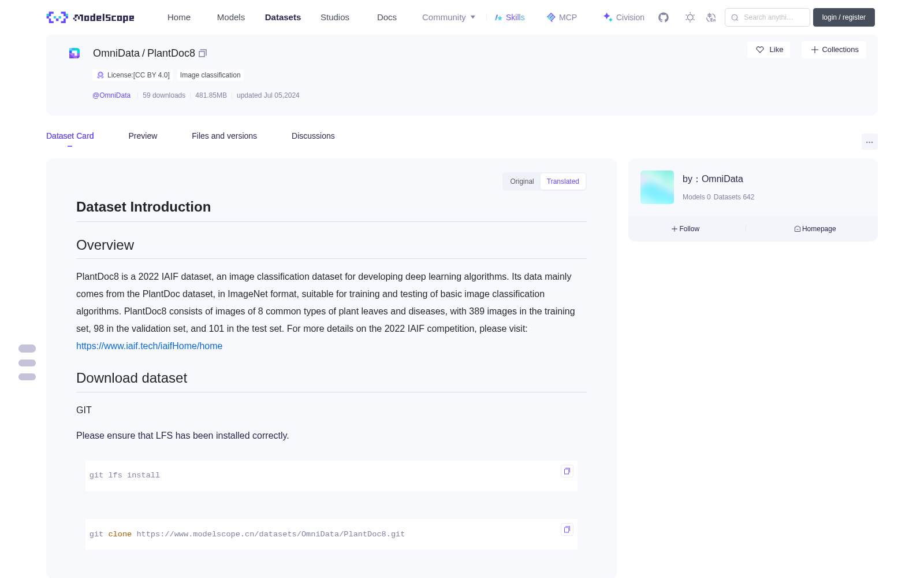Click the 'by : OmniData' publisher name
The image size is (924, 578).
pyautogui.click(x=713, y=179)
